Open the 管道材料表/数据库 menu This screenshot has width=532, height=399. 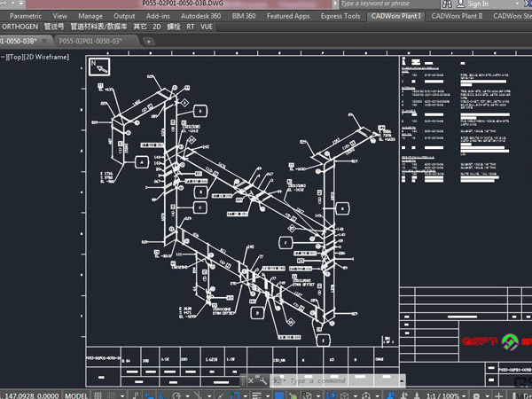tap(98, 27)
